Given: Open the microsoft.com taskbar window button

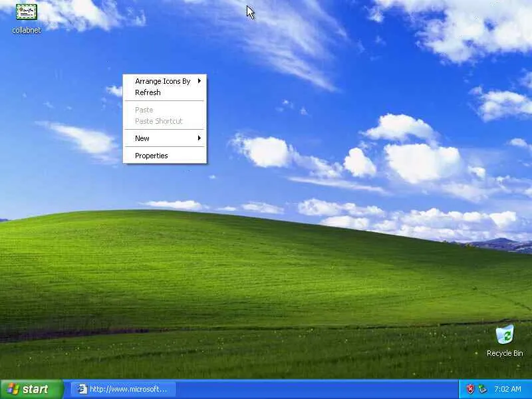Looking at the screenshot, I should pyautogui.click(x=123, y=389).
